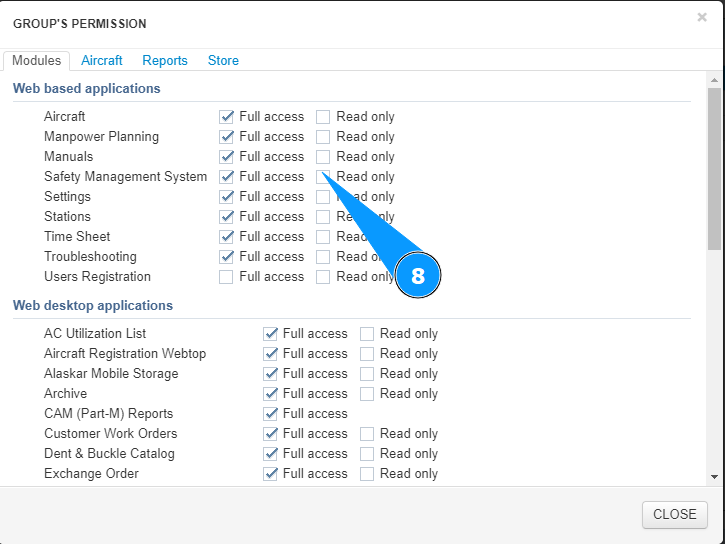Click the vertical scrollbar thumb
725x544 pixels.
tap(714, 168)
